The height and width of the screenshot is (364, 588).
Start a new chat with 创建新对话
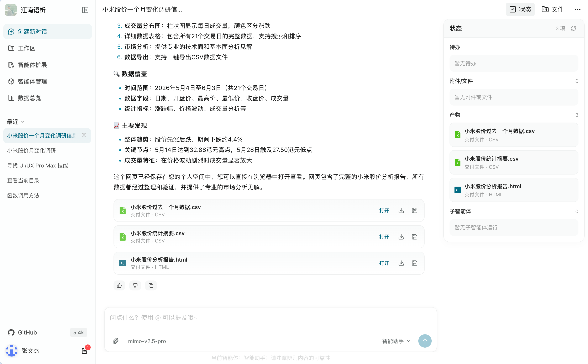pyautogui.click(x=47, y=32)
